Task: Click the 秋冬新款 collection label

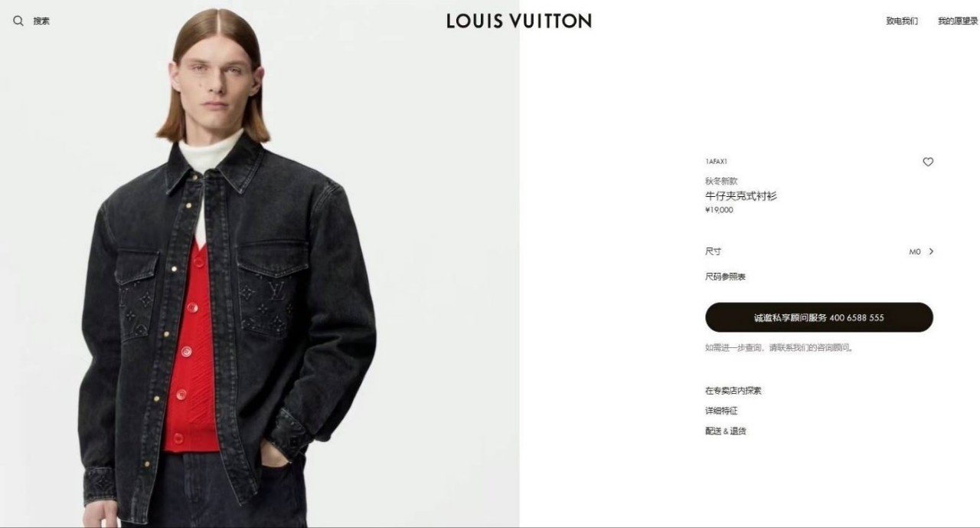Action: point(721,182)
